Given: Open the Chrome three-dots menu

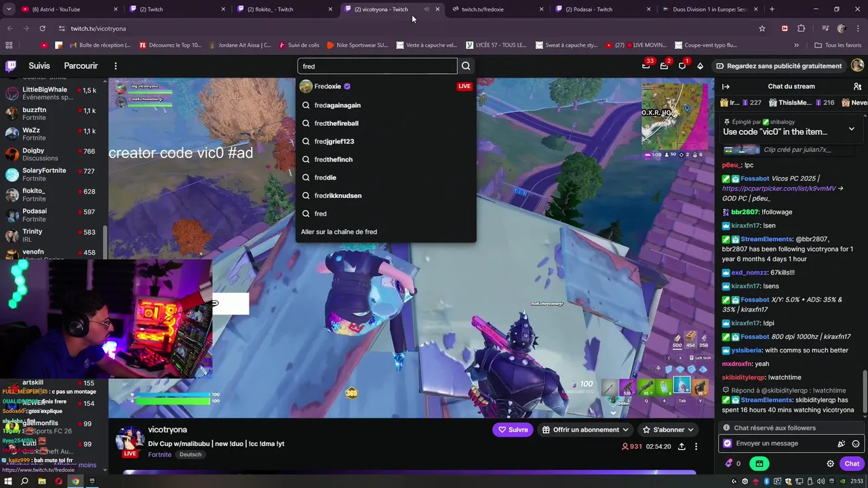Looking at the screenshot, I should tap(857, 28).
